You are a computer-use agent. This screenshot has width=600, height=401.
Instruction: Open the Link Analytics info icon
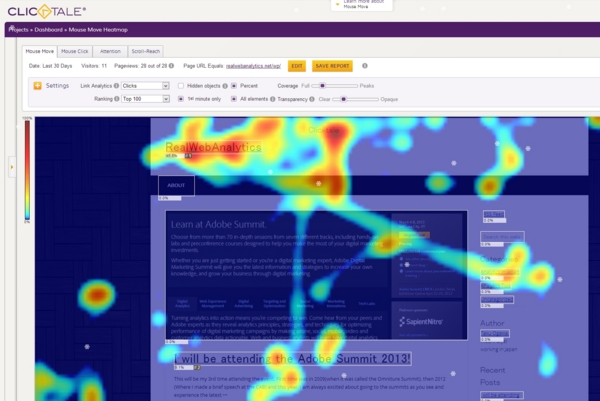(x=116, y=86)
